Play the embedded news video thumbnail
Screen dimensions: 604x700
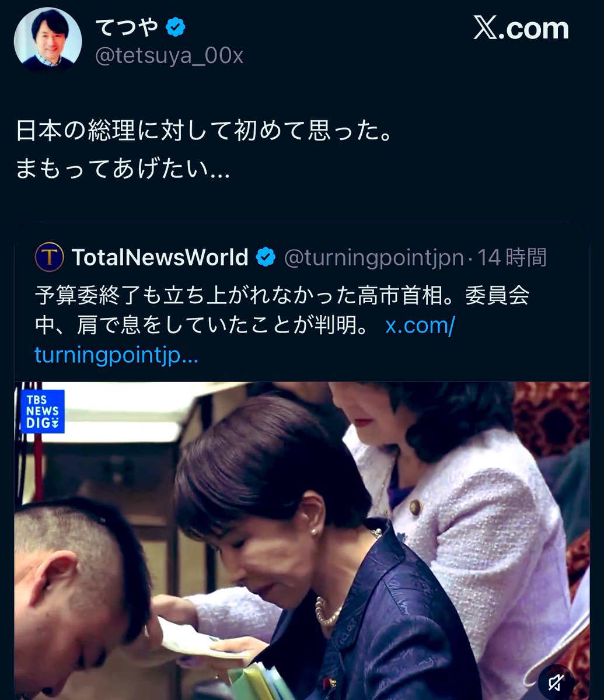click(x=302, y=541)
